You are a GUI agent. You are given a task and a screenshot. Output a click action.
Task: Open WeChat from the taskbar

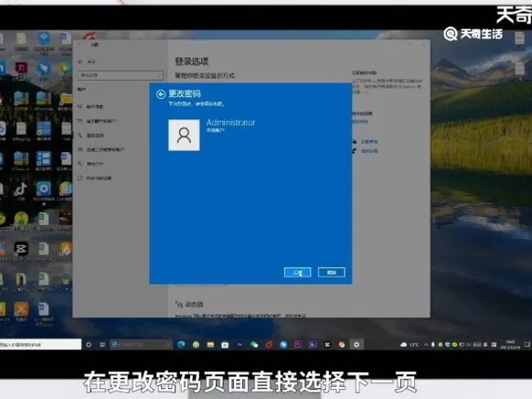(x=254, y=344)
